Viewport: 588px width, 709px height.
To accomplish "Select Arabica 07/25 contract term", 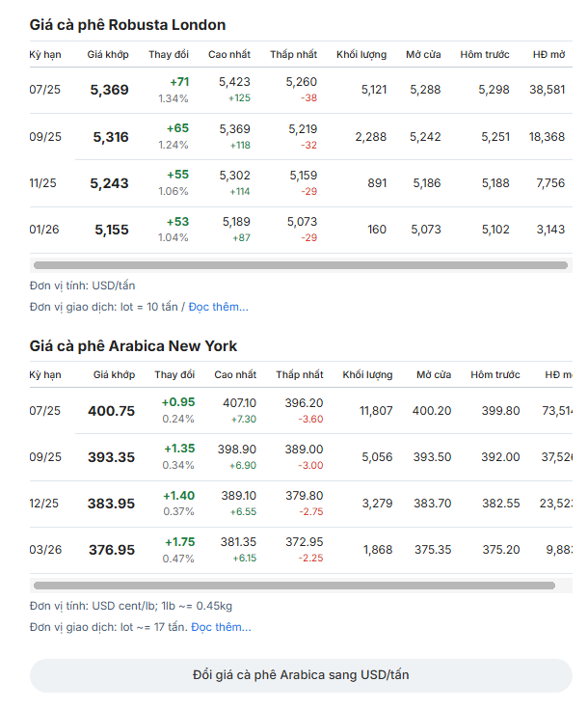I will [45, 411].
